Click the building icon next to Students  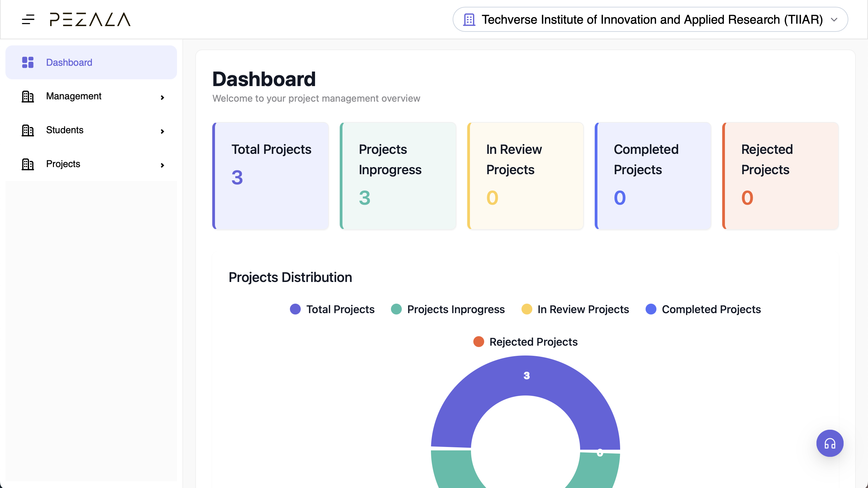27,130
